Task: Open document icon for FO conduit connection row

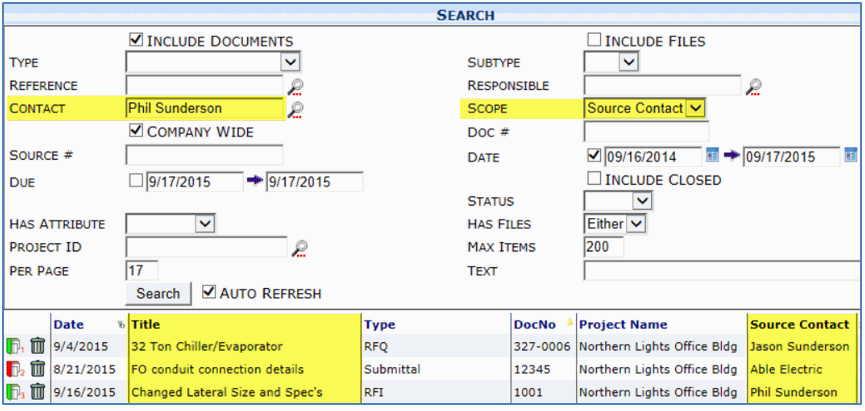Action: (14, 369)
